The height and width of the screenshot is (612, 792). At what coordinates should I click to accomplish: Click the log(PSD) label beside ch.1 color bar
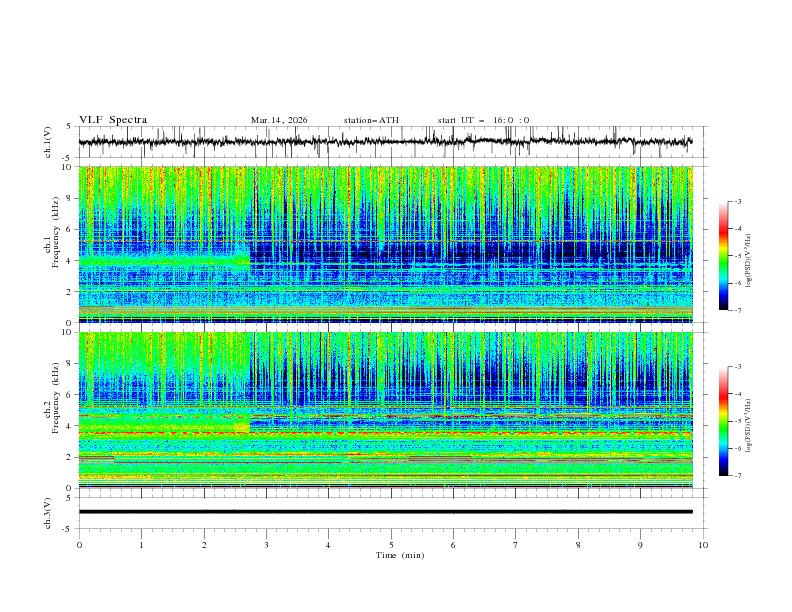tap(748, 261)
